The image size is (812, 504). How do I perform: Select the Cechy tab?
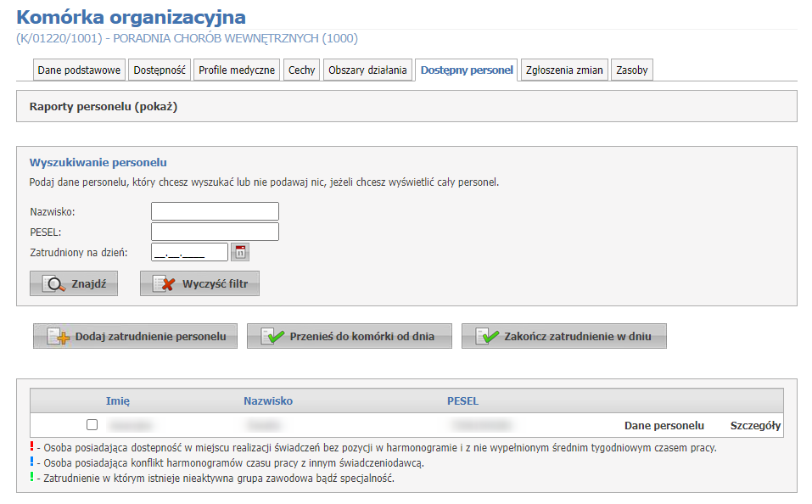(x=301, y=70)
